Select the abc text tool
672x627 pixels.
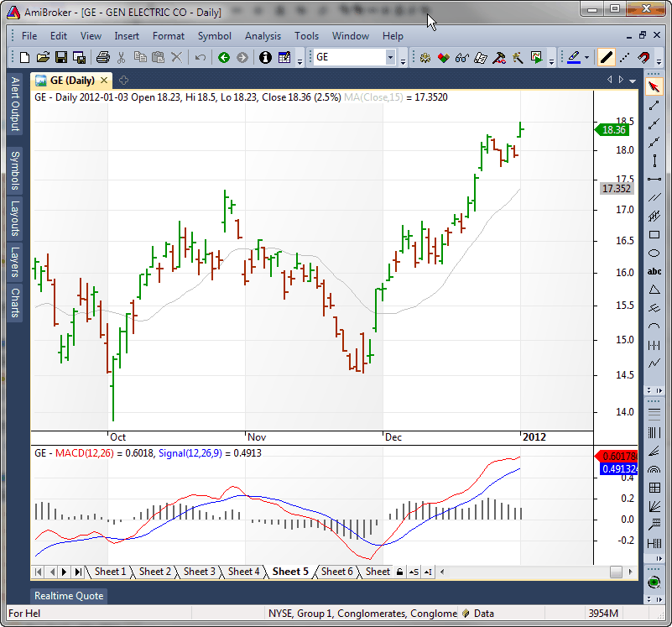click(654, 271)
